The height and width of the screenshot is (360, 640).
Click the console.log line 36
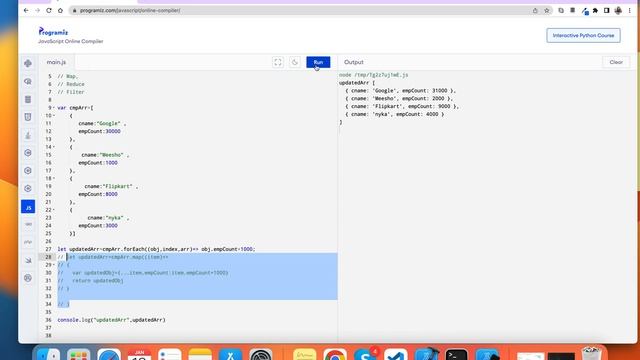point(111,320)
